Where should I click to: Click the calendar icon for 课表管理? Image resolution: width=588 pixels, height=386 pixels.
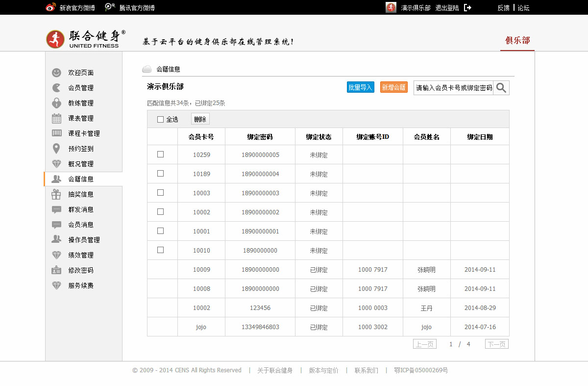(57, 118)
